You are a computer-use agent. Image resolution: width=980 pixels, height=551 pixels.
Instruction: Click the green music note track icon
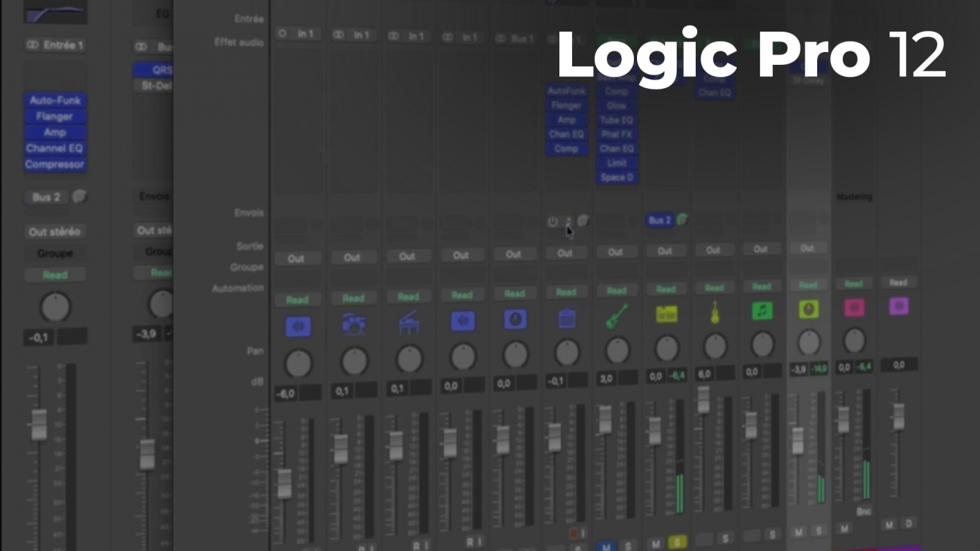(761, 310)
